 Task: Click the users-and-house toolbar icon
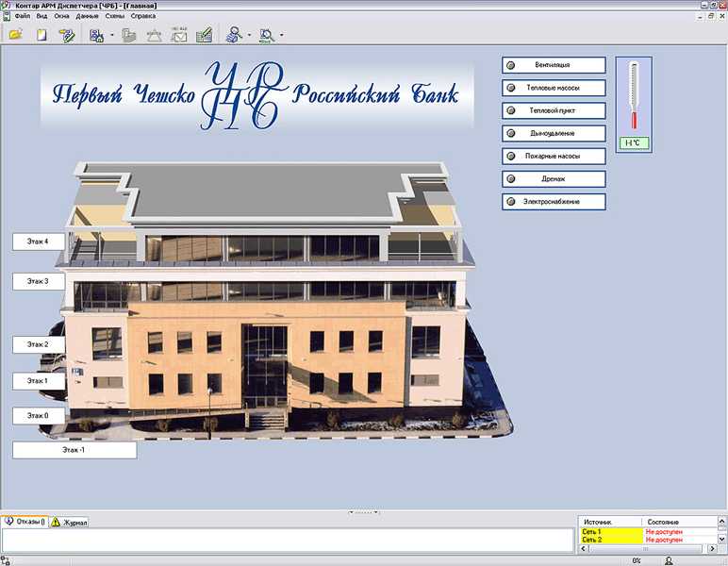click(x=97, y=35)
